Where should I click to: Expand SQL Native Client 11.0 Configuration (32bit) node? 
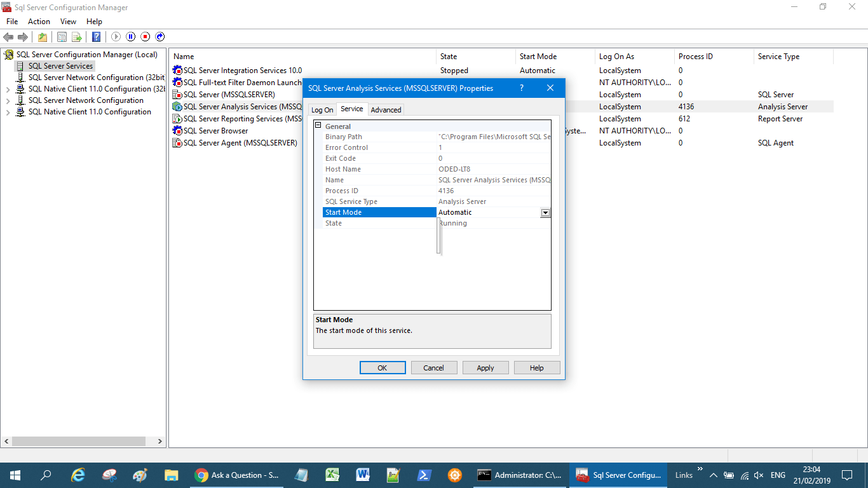8,90
